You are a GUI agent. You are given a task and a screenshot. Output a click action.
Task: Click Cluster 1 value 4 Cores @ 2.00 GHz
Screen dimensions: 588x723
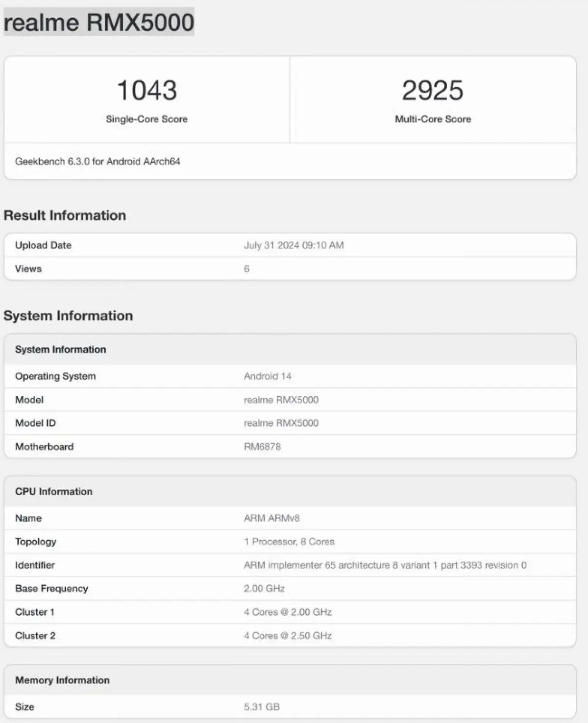(x=288, y=612)
